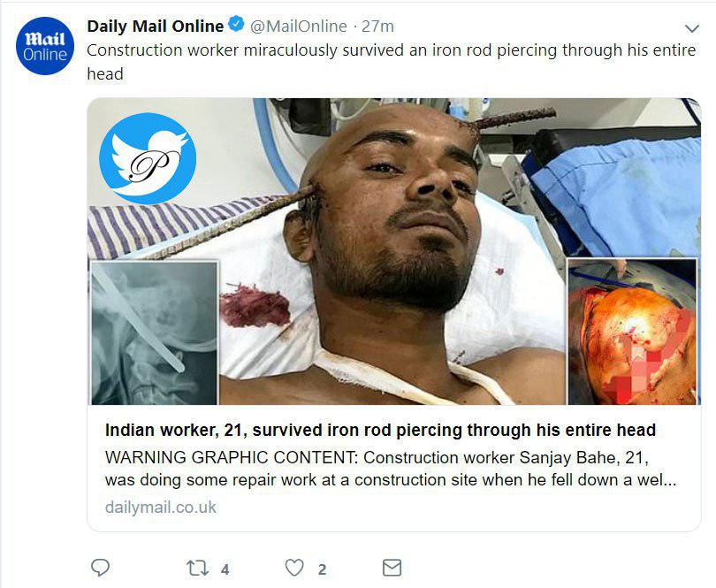Reply to the tweet via speech bubble icon
The image size is (716, 588).
(x=101, y=568)
